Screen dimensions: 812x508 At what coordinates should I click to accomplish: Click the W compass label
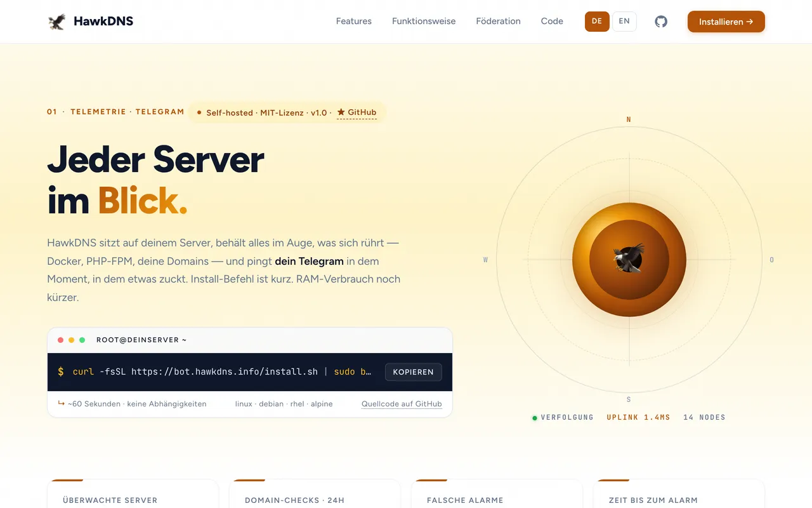(x=486, y=260)
